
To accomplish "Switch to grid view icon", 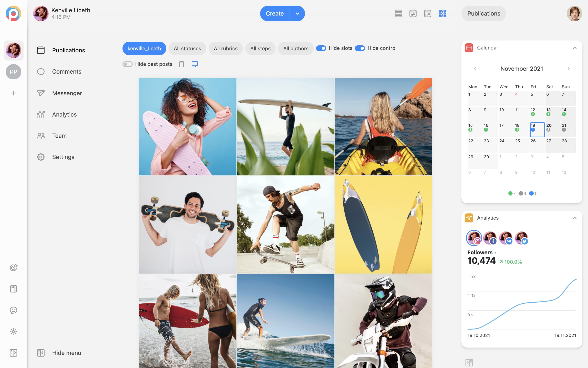I will pyautogui.click(x=442, y=14).
